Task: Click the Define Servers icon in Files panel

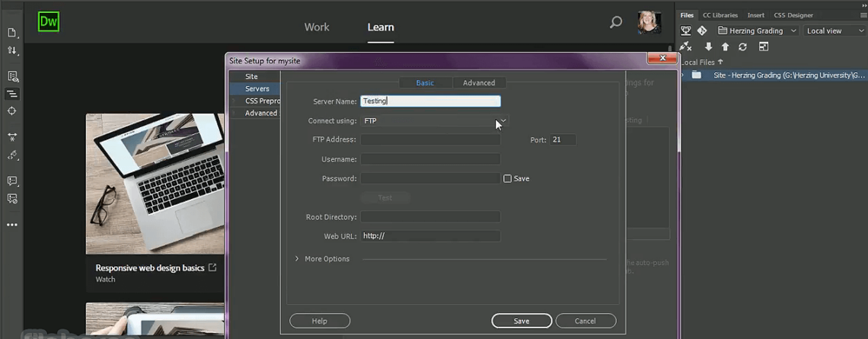Action: [x=685, y=31]
